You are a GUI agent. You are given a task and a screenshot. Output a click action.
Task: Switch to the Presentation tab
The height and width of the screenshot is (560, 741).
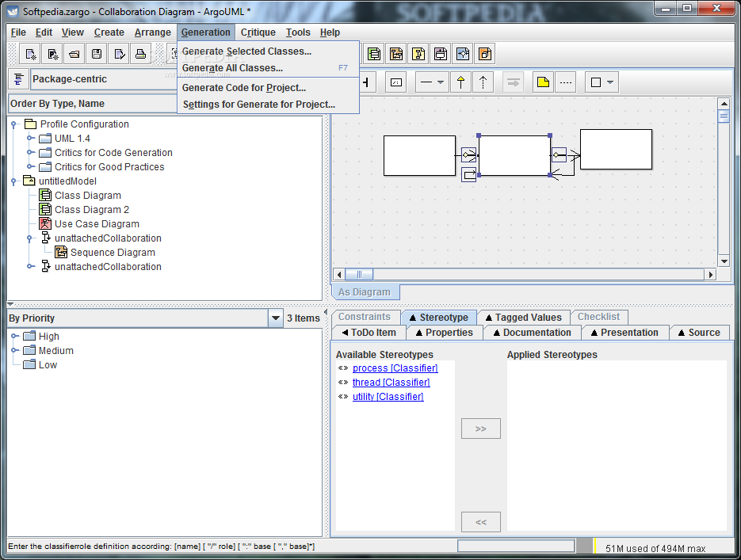pos(625,333)
